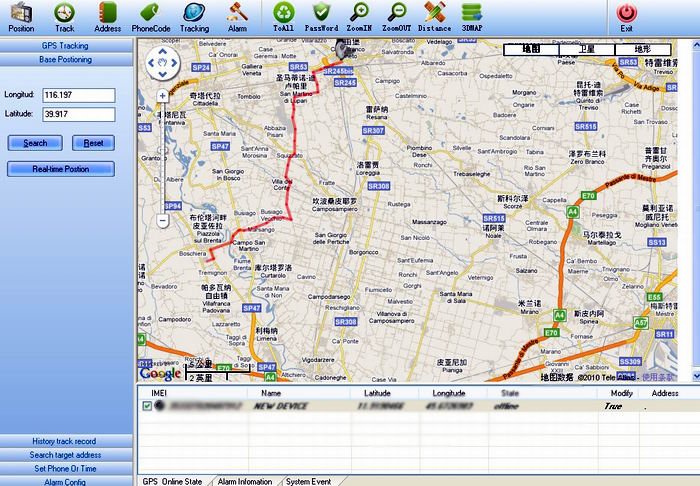The height and width of the screenshot is (486, 700).
Task: Switch map to 地形 terrain view
Action: (x=642, y=49)
